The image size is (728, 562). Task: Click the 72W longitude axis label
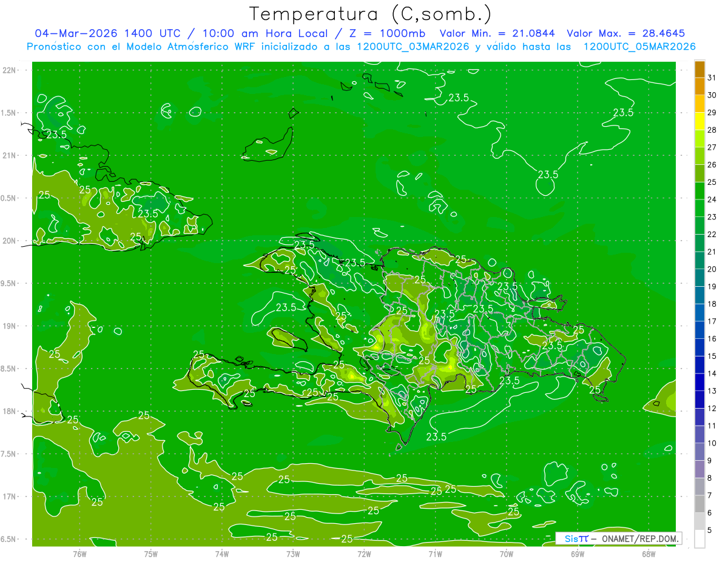pyautogui.click(x=364, y=554)
